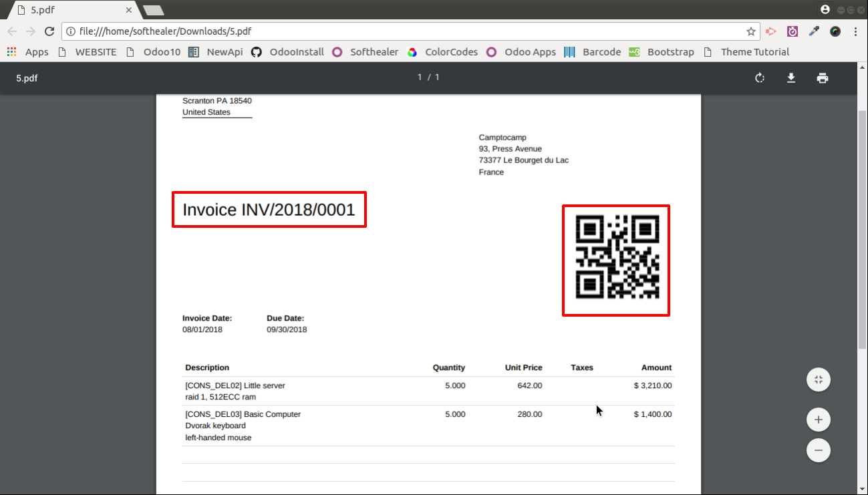Reload the page
Image resolution: width=868 pixels, height=495 pixels.
49,31
